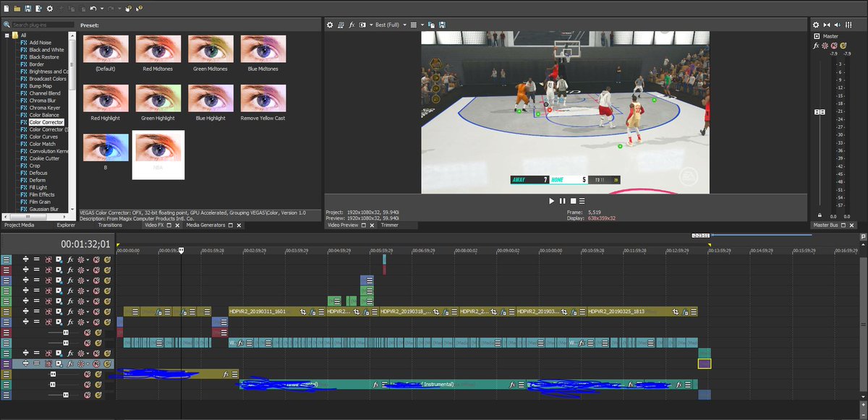Solo the topmost video track

coord(107,259)
